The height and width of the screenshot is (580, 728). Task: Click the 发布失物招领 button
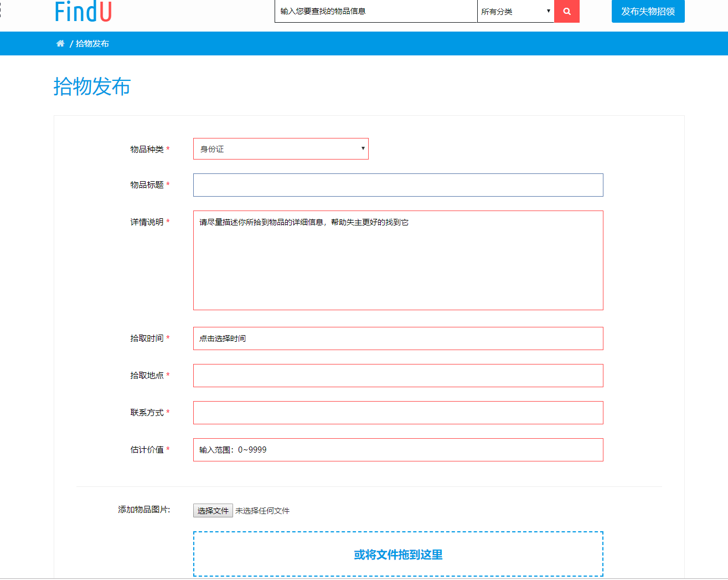[648, 11]
